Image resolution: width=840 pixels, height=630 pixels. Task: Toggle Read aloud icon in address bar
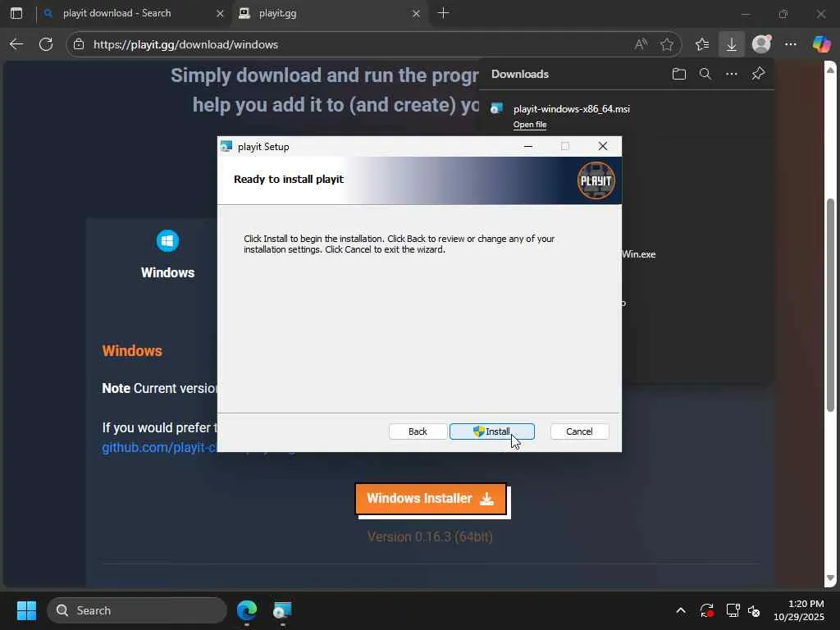[x=641, y=44]
